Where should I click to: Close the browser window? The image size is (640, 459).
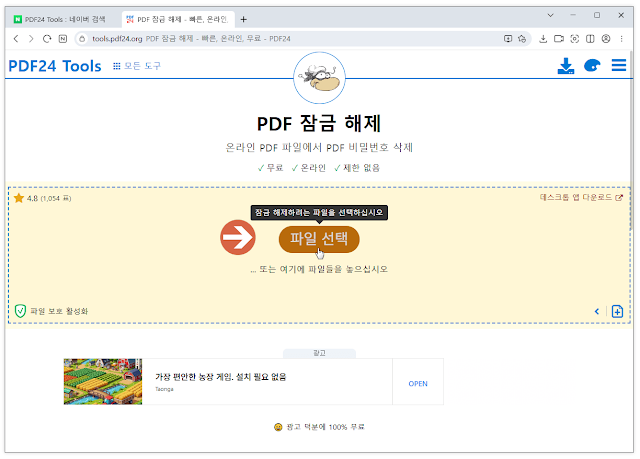tap(621, 15)
